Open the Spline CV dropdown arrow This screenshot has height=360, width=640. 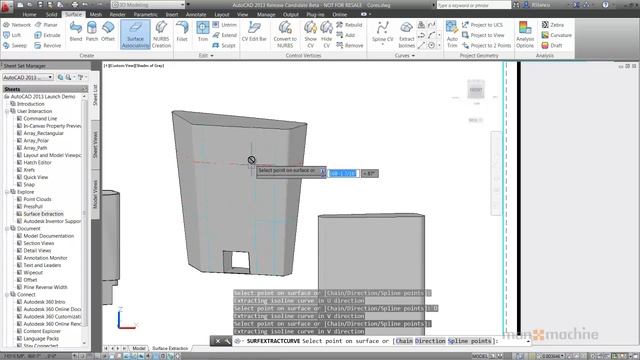(x=382, y=44)
